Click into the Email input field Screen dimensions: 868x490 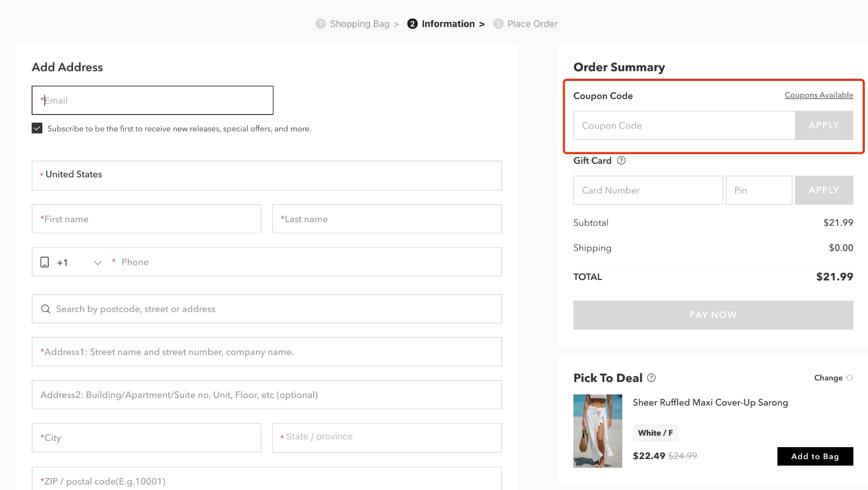tap(152, 100)
